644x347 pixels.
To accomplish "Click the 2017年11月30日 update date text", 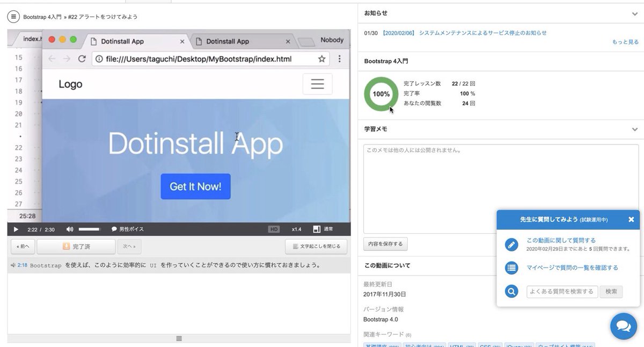I will pyautogui.click(x=385, y=294).
